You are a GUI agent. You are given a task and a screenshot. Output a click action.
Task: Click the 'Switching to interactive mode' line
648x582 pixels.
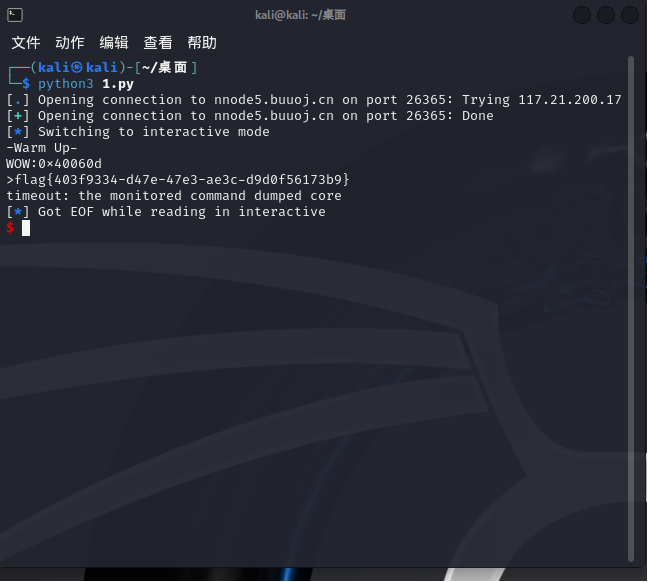coord(154,132)
